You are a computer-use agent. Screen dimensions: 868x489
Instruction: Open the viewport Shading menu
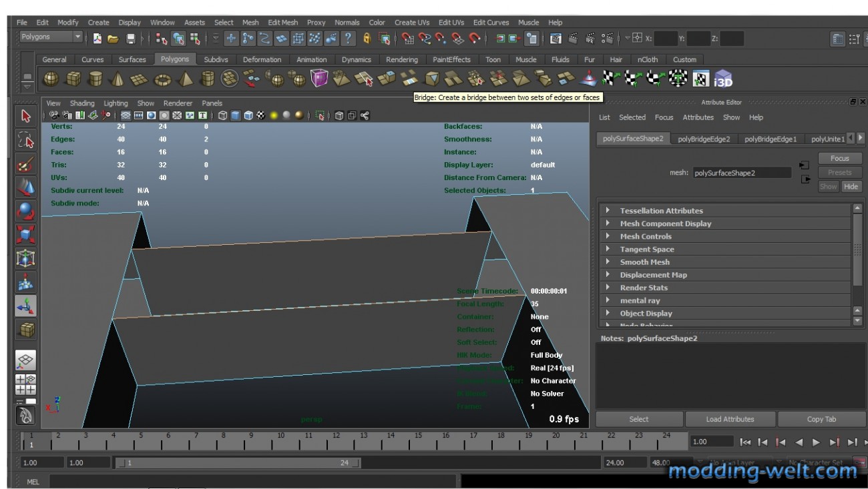82,103
